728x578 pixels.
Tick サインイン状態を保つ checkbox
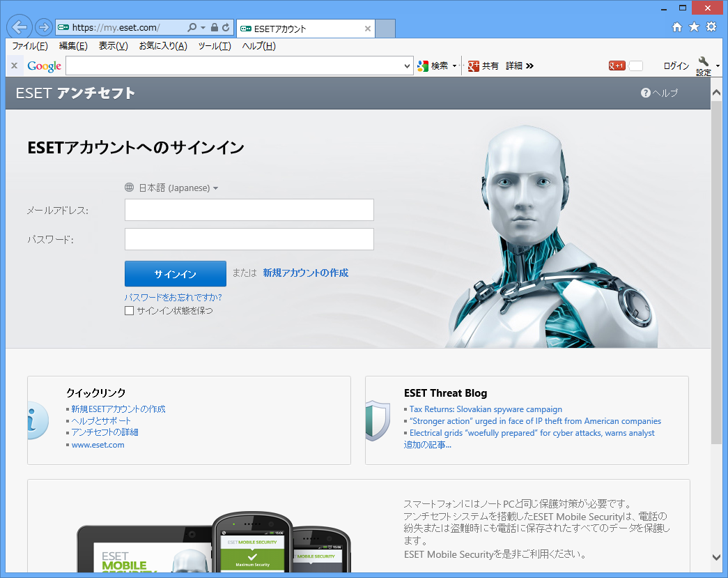tap(129, 310)
